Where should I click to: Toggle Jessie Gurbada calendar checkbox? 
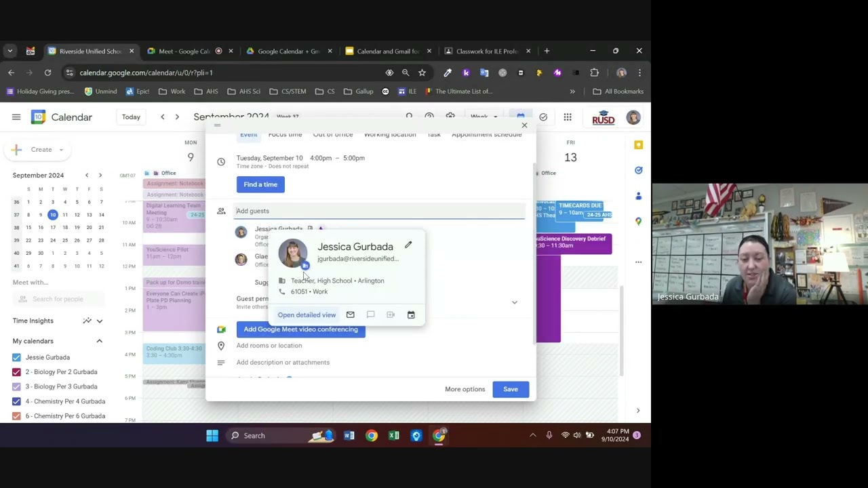click(x=16, y=357)
